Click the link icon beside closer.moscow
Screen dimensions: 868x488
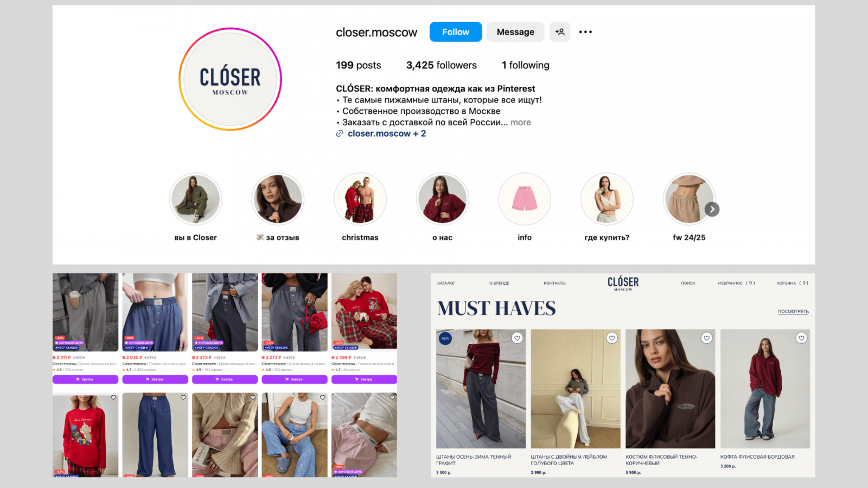pos(340,133)
